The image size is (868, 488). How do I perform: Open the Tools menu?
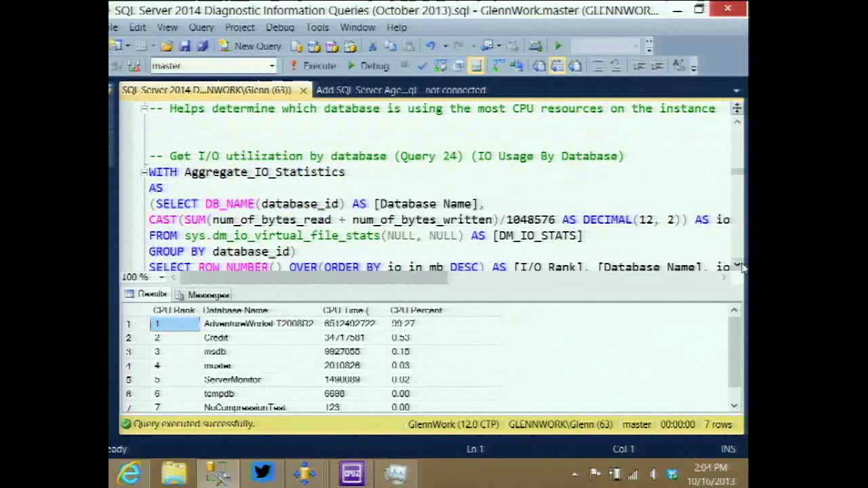(317, 27)
